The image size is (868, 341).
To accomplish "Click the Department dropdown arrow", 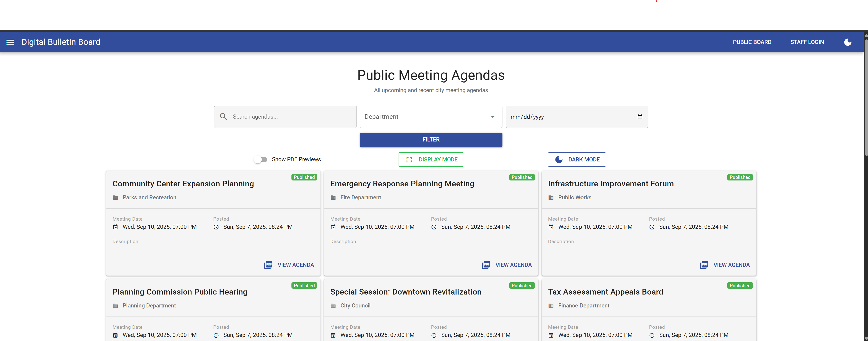I will (493, 117).
